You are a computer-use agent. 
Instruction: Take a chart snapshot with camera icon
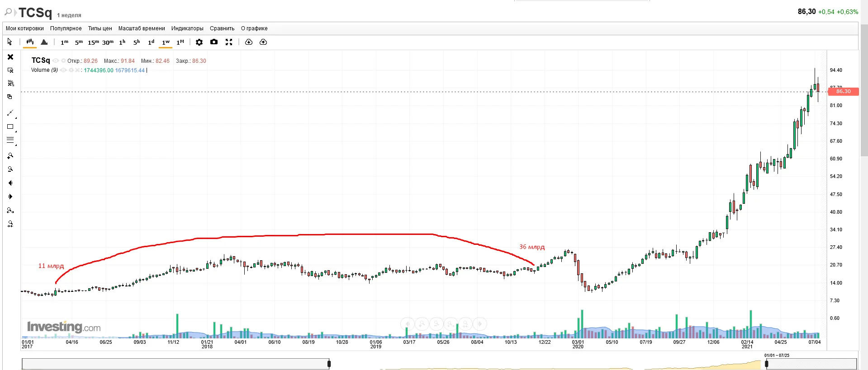point(214,42)
